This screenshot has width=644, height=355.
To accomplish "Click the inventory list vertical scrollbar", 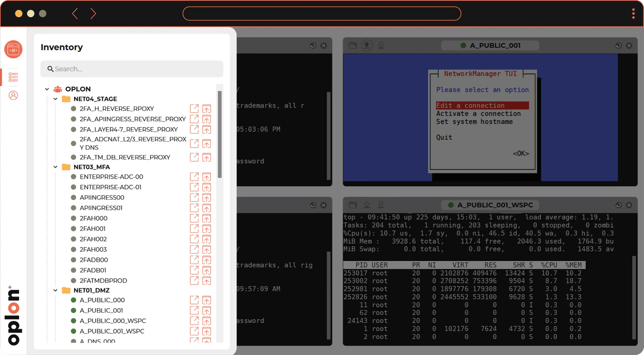I will click(220, 134).
